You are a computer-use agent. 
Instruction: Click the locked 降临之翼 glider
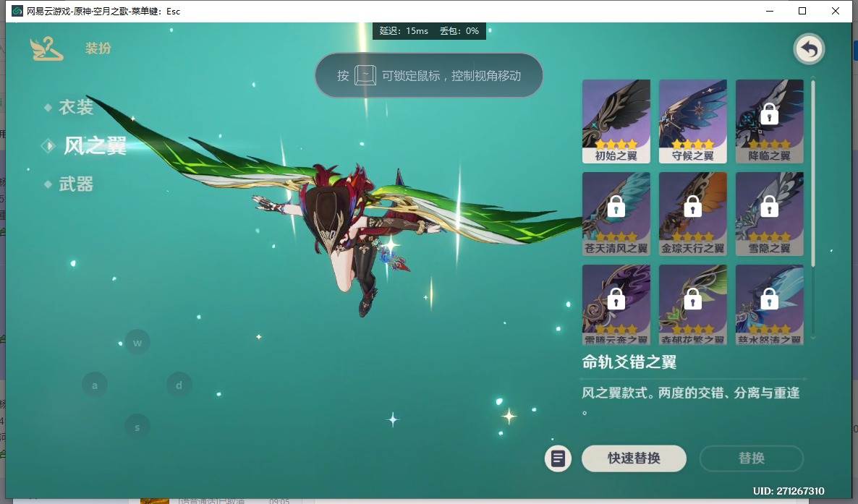[770, 121]
